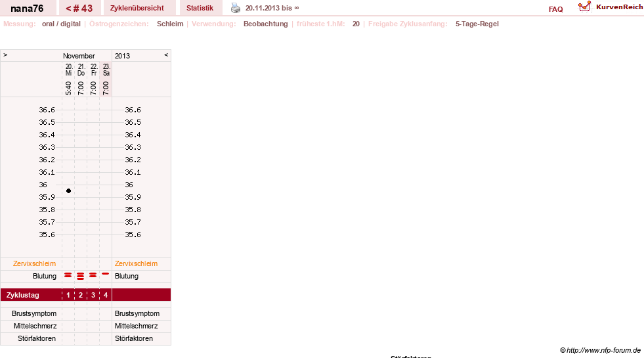
Task: Expand chart with the '>' arrow
Action: click(5, 55)
